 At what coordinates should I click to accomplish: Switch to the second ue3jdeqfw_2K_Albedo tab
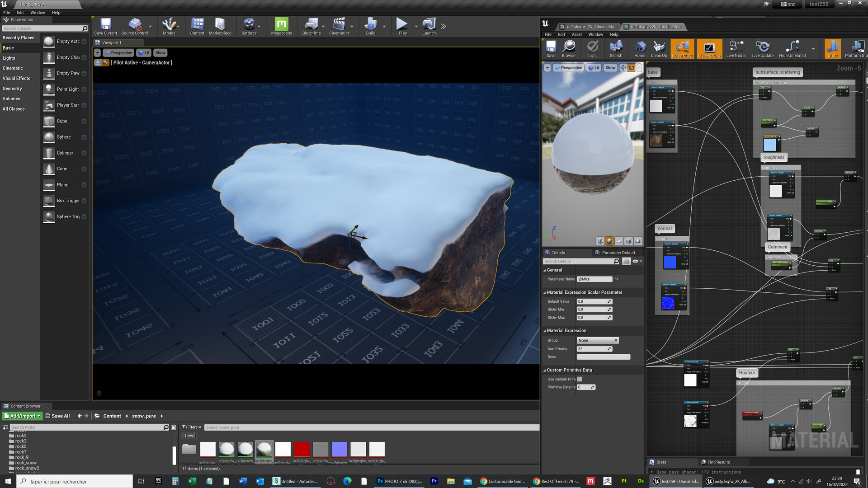654,27
